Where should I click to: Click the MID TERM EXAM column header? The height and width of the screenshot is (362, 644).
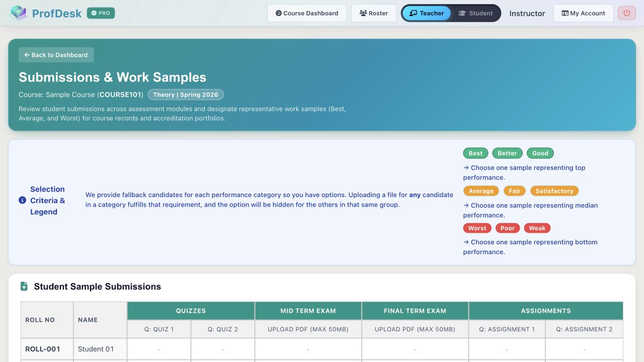(x=308, y=311)
